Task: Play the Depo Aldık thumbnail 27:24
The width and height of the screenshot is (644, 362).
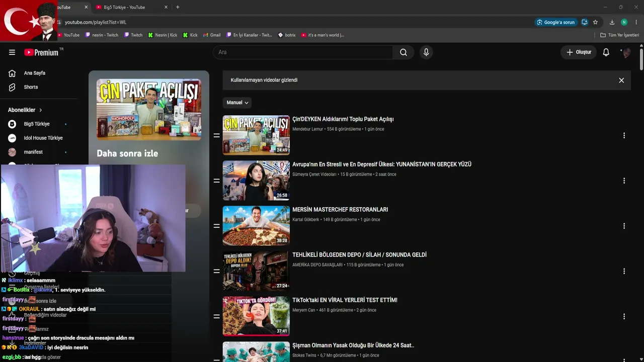Action: point(256,271)
